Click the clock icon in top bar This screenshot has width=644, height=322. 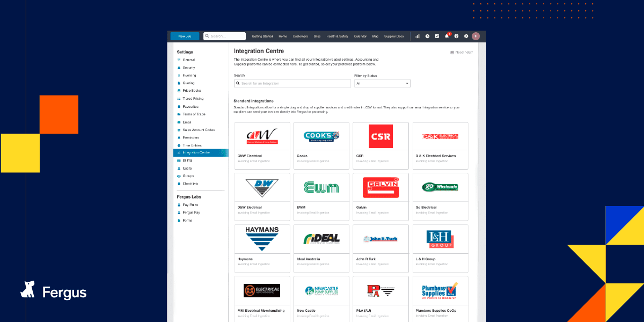427,36
